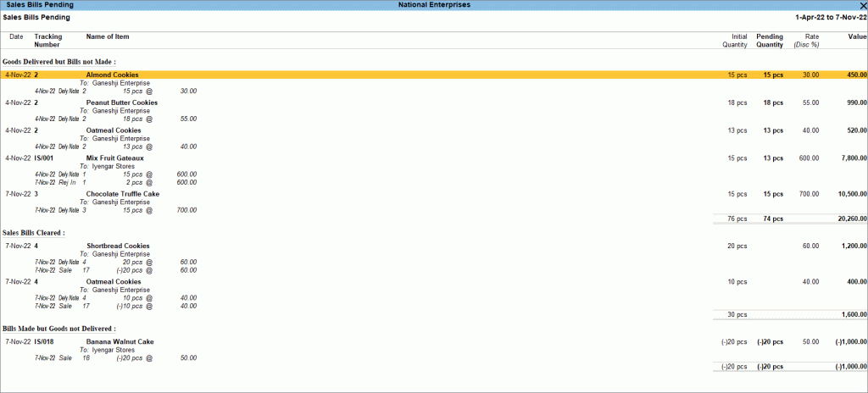This screenshot has height=393, width=868.
Task: Click the 1,200.00 value cell
Action: 854,246
